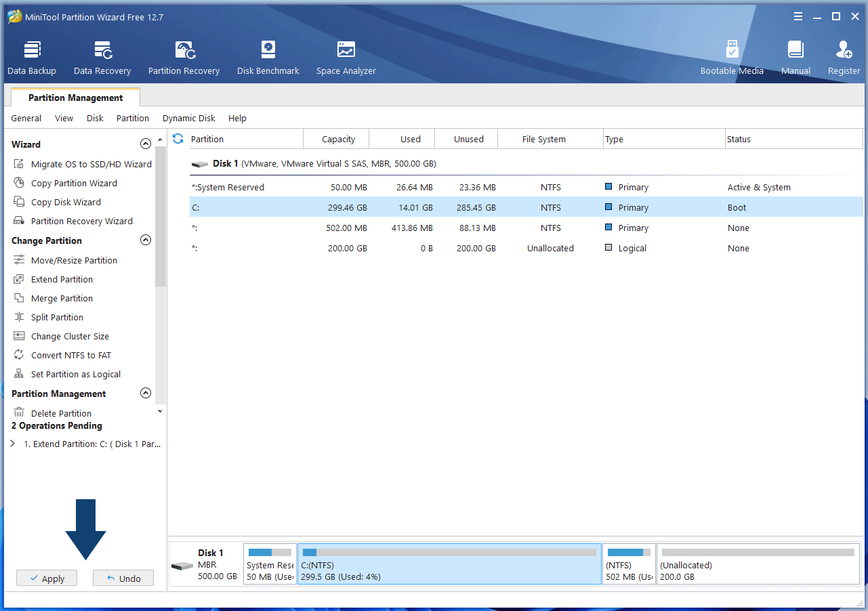Open the Dynamic Disk menu
The height and width of the screenshot is (611, 868).
[x=188, y=118]
